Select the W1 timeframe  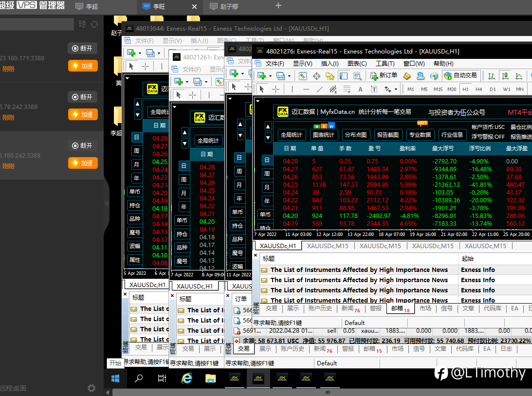tap(507, 89)
